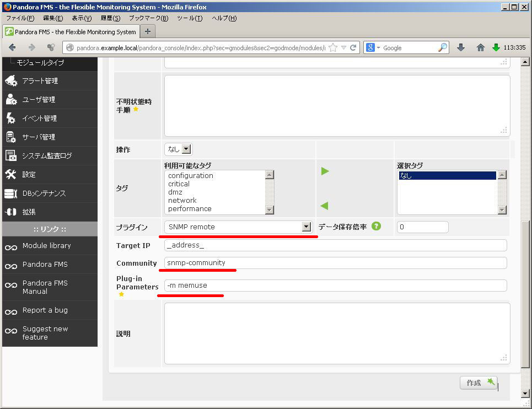Select the Pandora FMS browser tab
The image size is (532, 409).
[71, 31]
